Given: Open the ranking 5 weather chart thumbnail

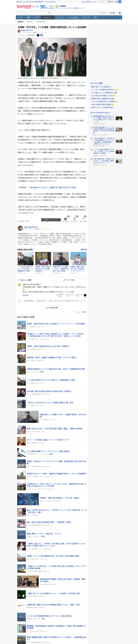Looking at the screenshot, I should point(119,161).
